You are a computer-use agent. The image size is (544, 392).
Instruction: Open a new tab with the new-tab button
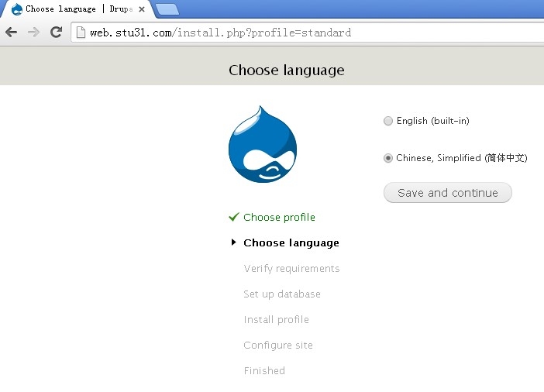[x=167, y=9]
